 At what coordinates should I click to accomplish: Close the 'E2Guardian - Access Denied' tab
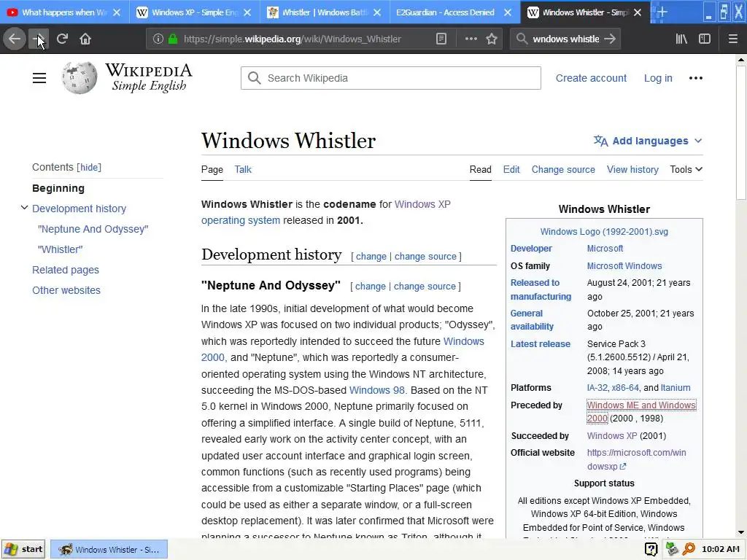[508, 12]
